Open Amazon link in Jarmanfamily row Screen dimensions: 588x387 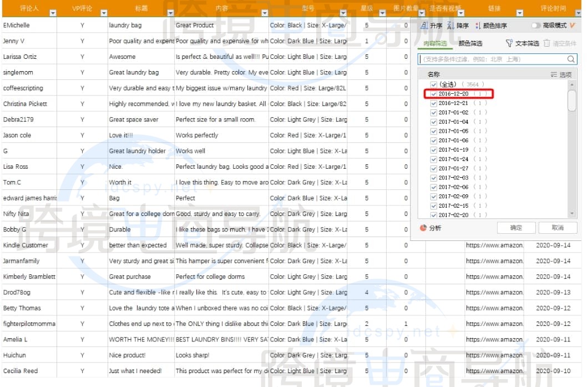(x=494, y=261)
